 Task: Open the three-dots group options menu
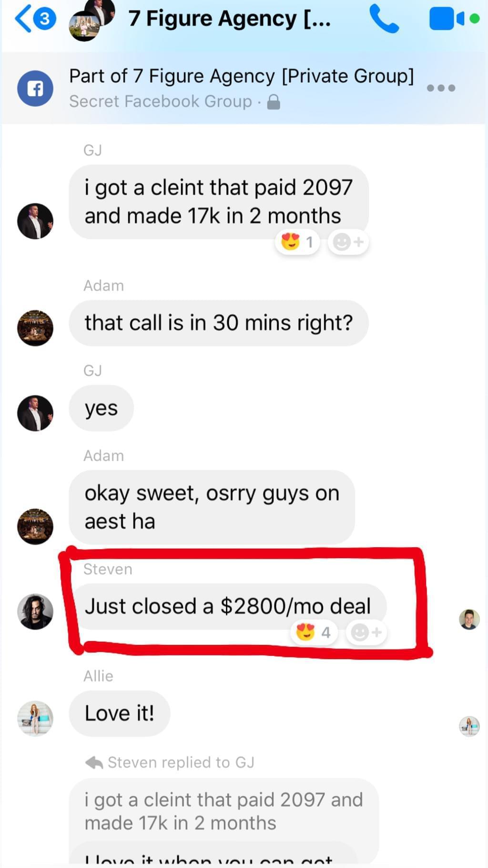(441, 88)
